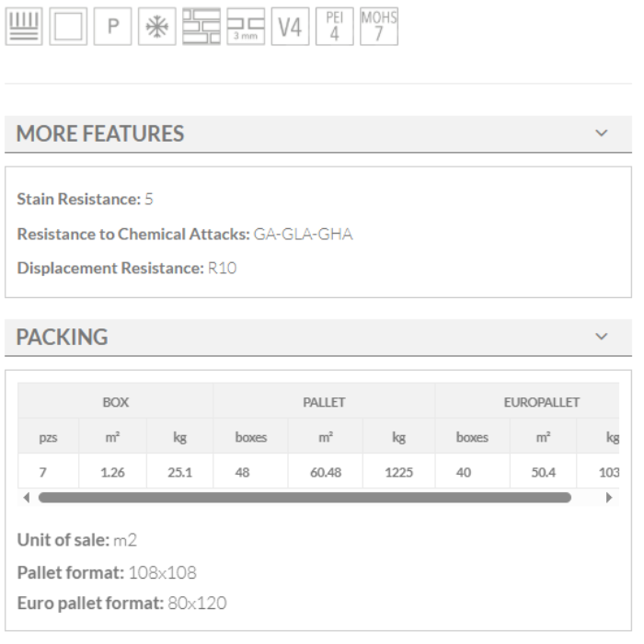Image resolution: width=644 pixels, height=644 pixels.
Task: Collapse the More Features section chevron
Action: click(602, 133)
